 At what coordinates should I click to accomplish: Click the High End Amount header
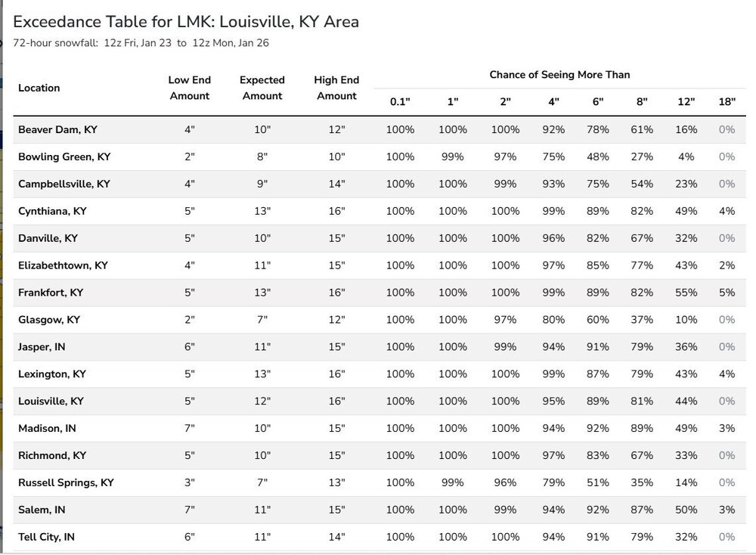[336, 88]
